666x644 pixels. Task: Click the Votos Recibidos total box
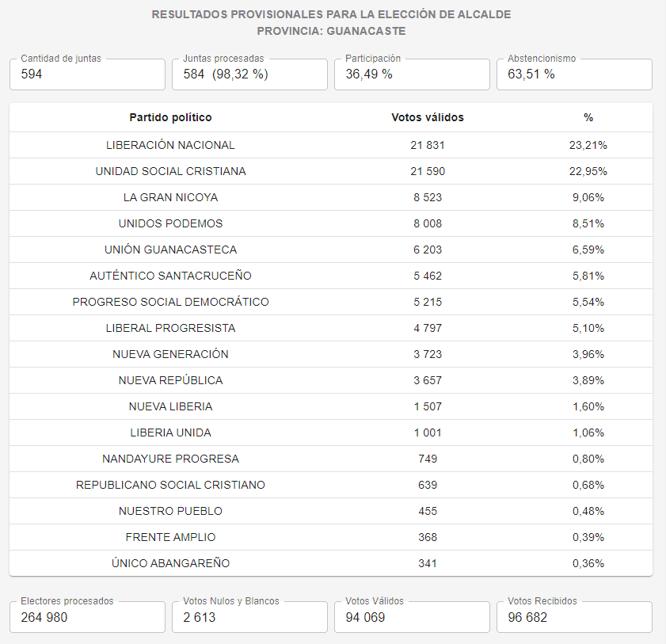tap(574, 617)
